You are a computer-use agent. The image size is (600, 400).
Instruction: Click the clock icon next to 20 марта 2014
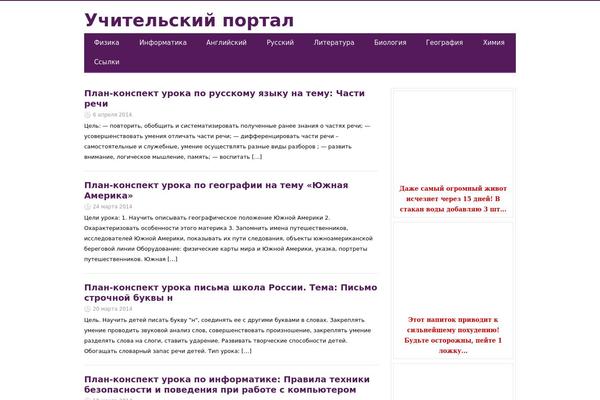(x=87, y=309)
